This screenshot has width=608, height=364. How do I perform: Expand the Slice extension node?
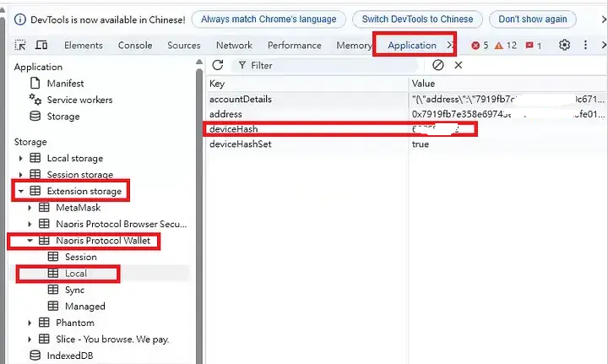coord(30,340)
